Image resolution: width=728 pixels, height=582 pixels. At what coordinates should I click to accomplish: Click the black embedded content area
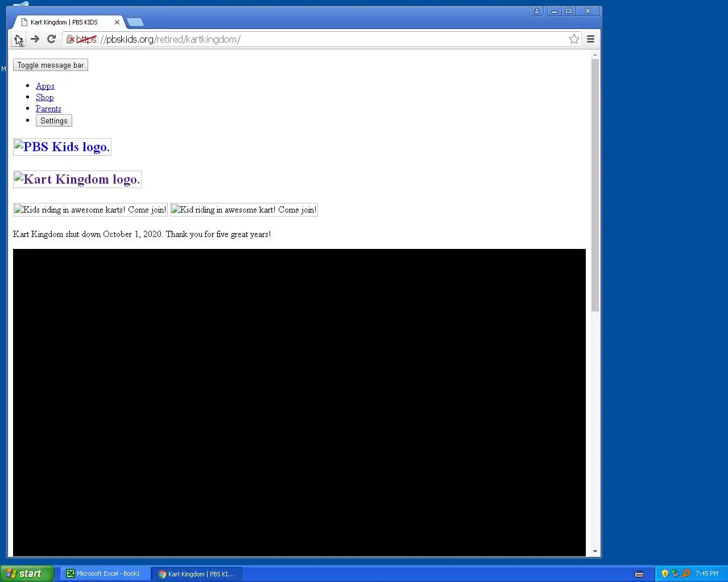(x=299, y=402)
